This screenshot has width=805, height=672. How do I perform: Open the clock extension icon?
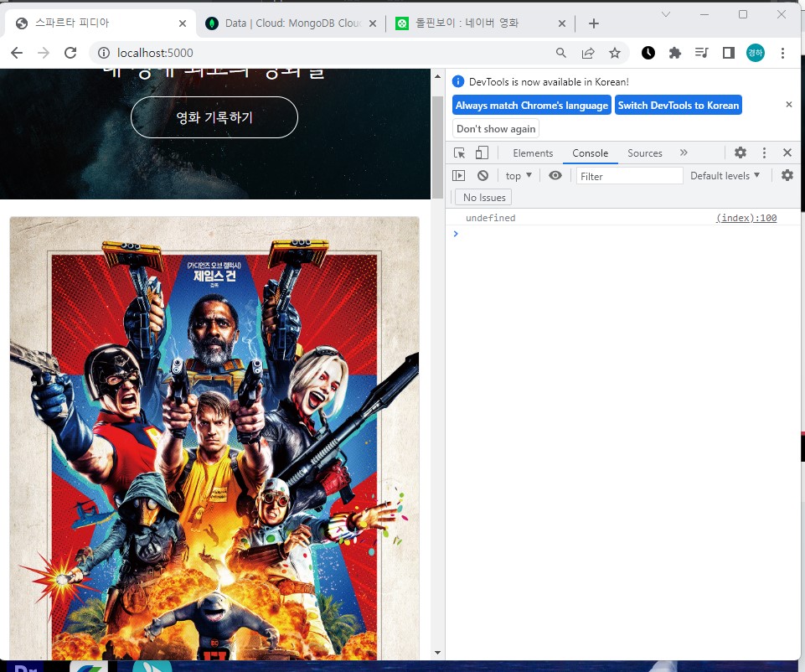click(648, 52)
